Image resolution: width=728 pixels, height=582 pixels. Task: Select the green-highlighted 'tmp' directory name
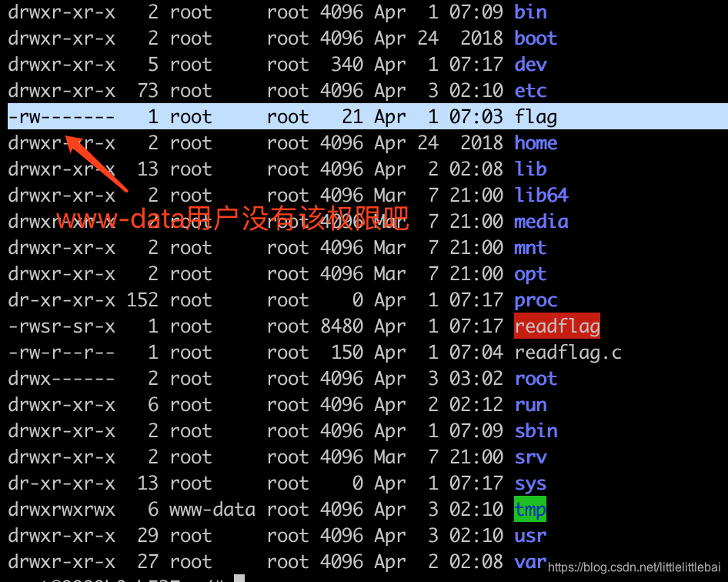click(x=530, y=509)
